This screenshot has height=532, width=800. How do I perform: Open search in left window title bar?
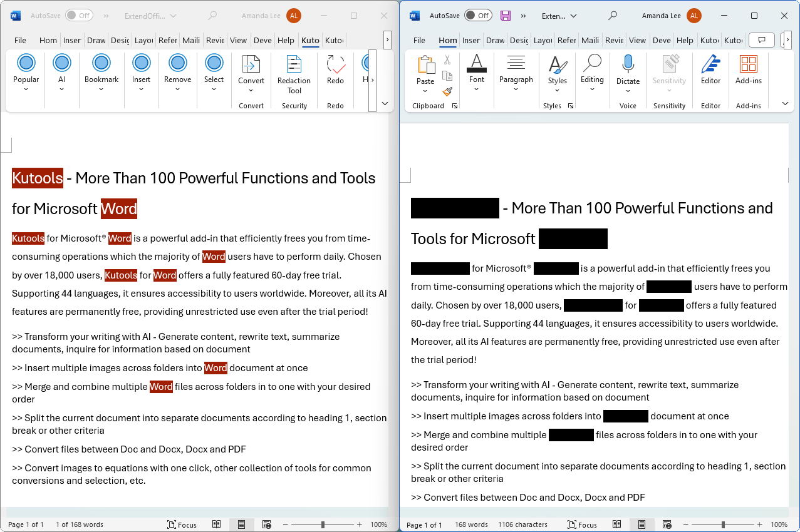tap(213, 16)
